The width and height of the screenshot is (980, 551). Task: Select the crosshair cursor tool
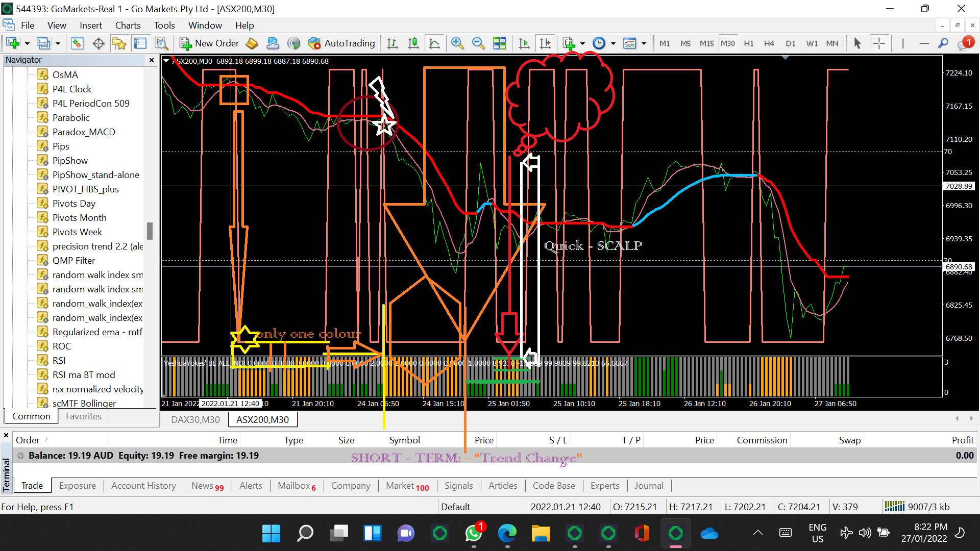[879, 43]
